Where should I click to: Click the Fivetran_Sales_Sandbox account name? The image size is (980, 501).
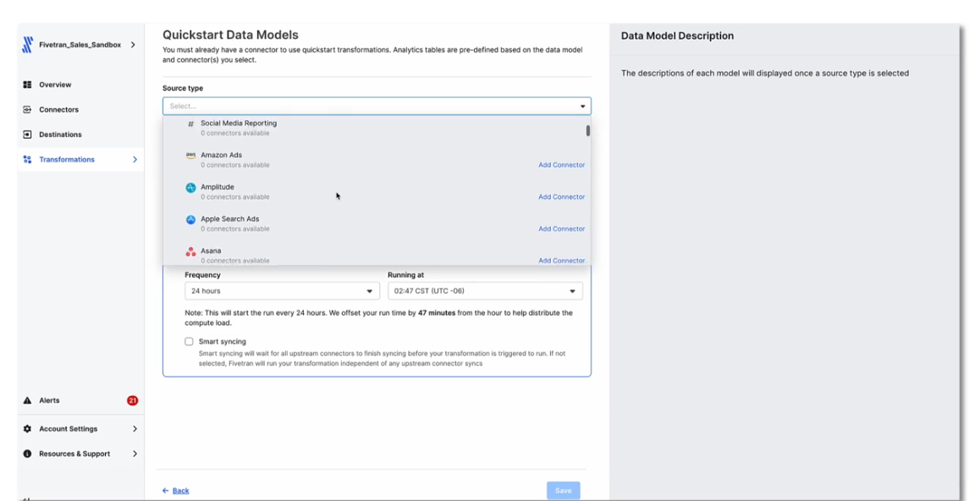[x=80, y=45]
